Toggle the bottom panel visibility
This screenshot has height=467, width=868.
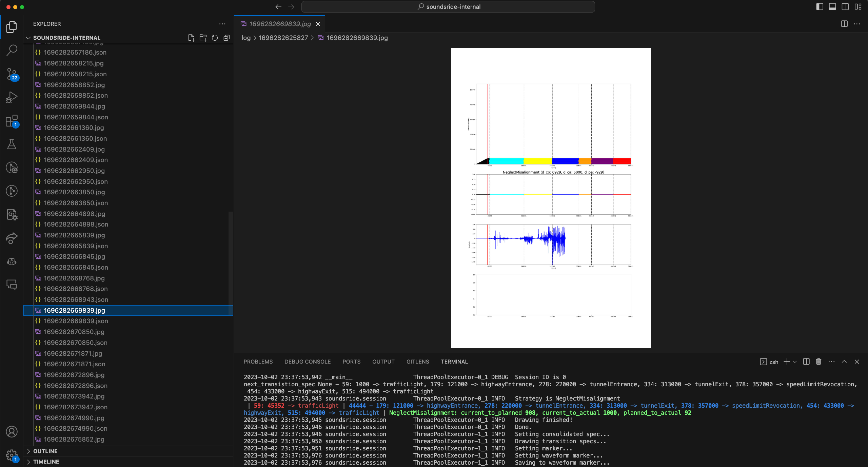(x=832, y=7)
